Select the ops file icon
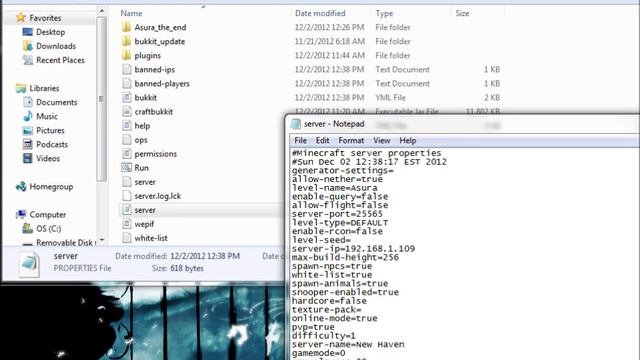 click(x=127, y=140)
